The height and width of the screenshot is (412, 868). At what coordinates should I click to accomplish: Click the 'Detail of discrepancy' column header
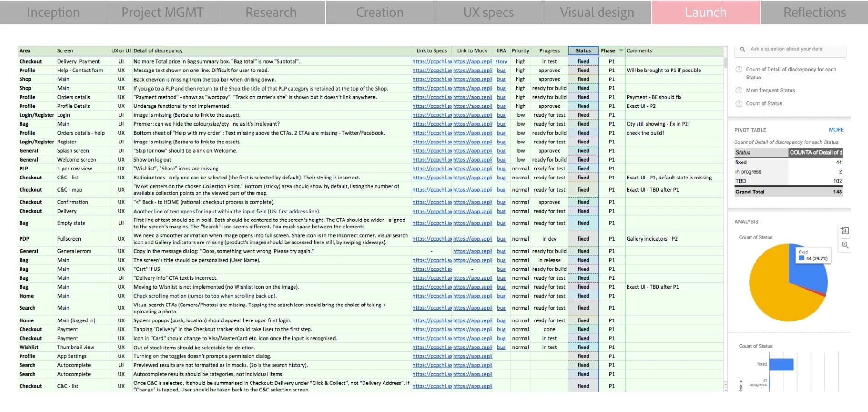(271, 51)
